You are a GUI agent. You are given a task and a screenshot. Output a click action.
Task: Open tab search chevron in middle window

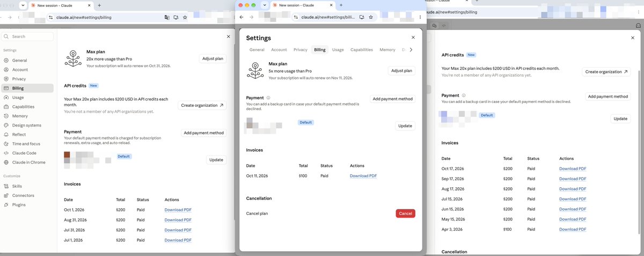click(x=265, y=5)
